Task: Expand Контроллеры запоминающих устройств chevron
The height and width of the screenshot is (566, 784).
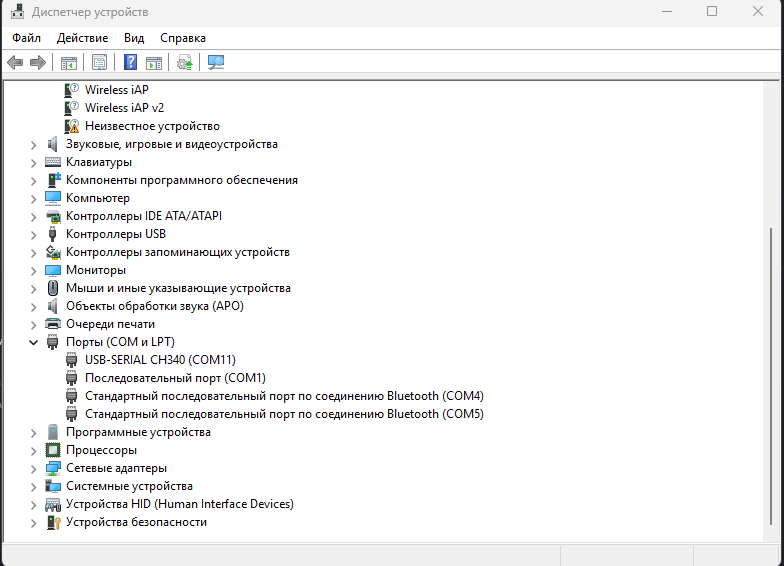Action: pos(34,253)
